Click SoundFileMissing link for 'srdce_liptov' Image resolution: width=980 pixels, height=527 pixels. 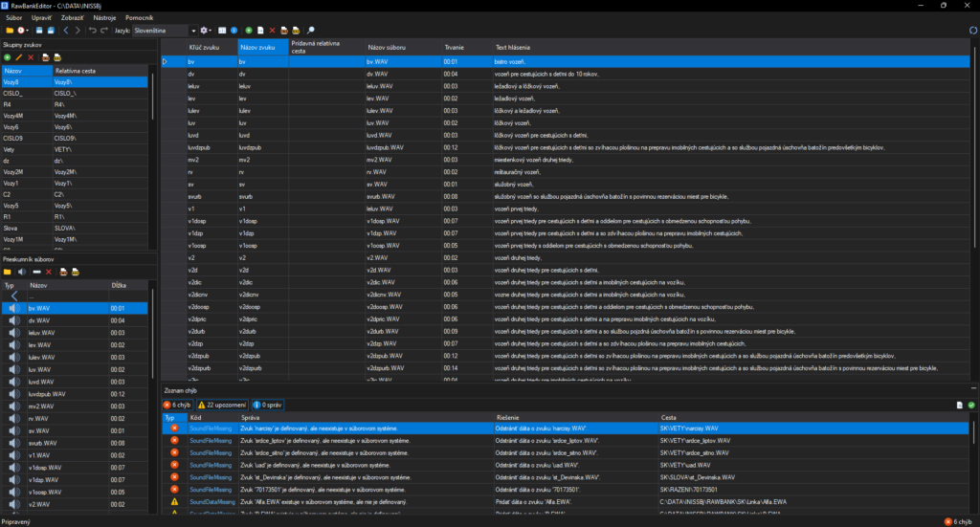(211, 441)
